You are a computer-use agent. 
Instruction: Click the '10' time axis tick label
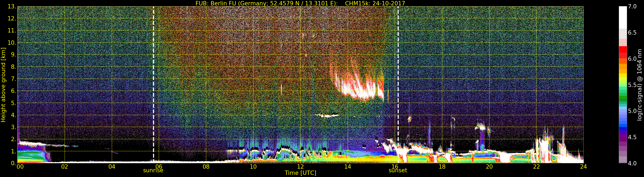(253, 166)
